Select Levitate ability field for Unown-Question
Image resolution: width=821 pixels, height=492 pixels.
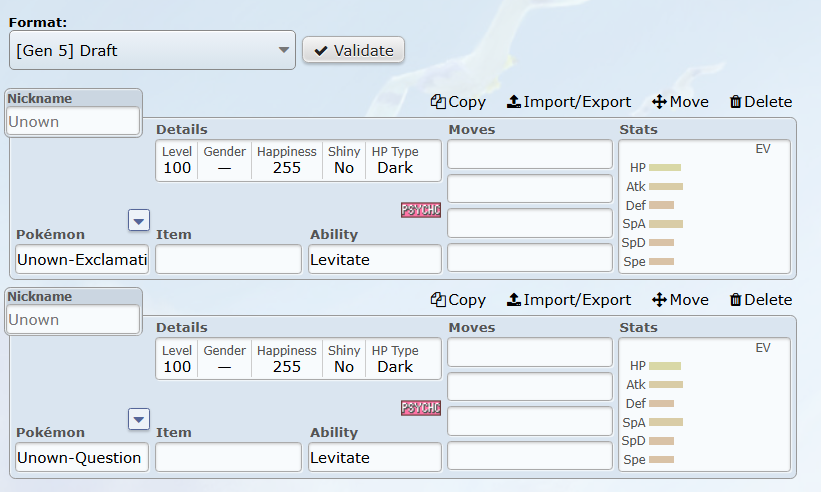pos(375,457)
